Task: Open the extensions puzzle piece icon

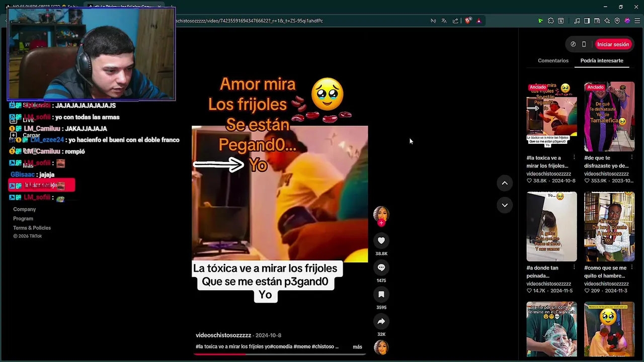Action: pyautogui.click(x=551, y=21)
